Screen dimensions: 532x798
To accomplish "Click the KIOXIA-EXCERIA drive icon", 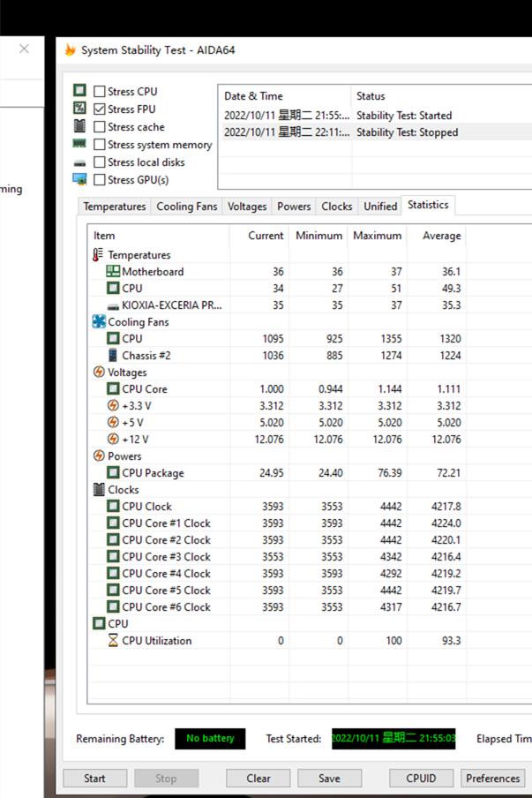I will pos(113,305).
